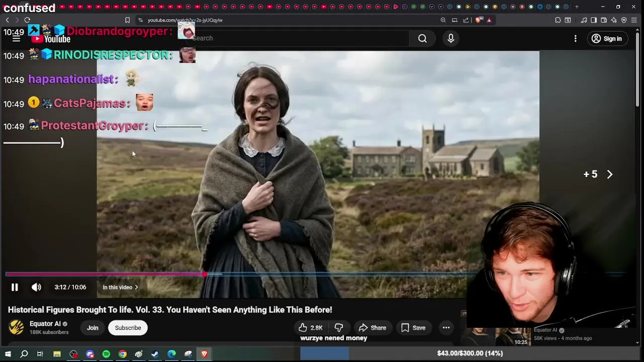
Task: Click the share page icon in address bar
Action: [x=466, y=20]
